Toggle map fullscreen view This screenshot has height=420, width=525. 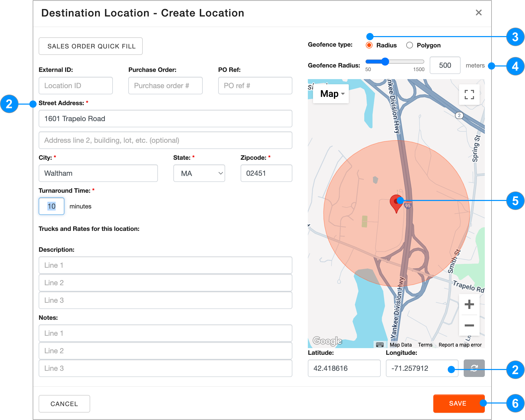point(469,95)
